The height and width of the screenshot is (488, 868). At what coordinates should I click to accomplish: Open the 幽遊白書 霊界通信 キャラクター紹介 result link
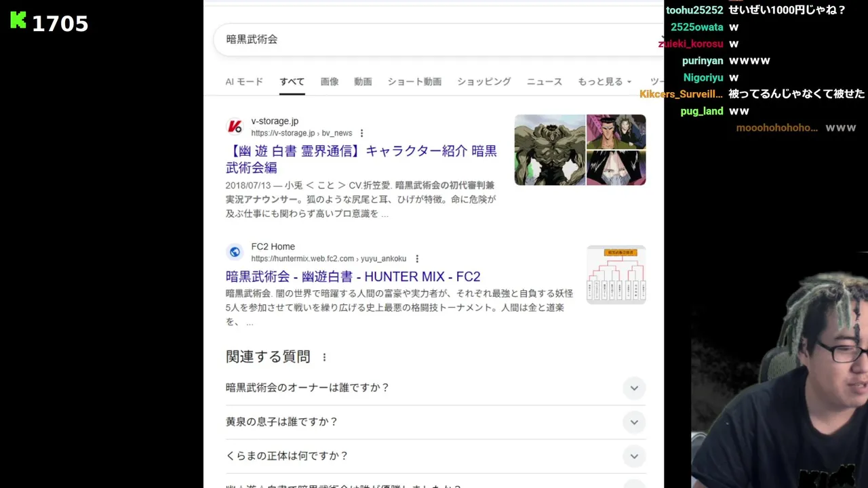[361, 159]
